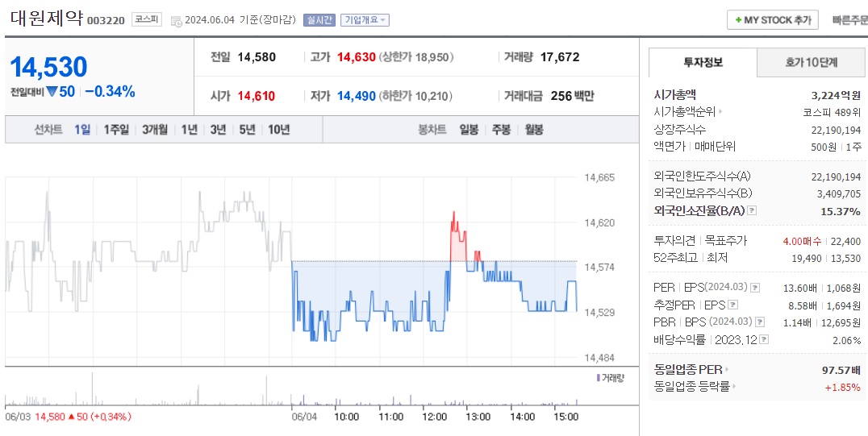Image resolution: width=868 pixels, height=436 pixels.
Task: Click the +1.85% sector change value
Action: click(x=843, y=387)
